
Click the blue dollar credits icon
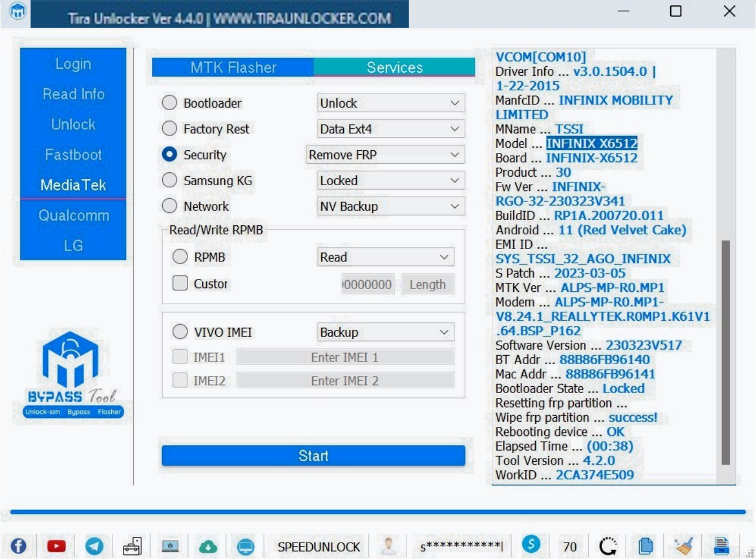(531, 544)
